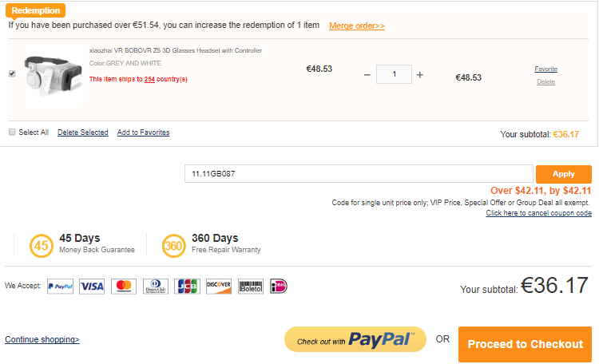Uncheck the VR headset item checkbox
The height and width of the screenshot is (364, 599).
(x=12, y=73)
